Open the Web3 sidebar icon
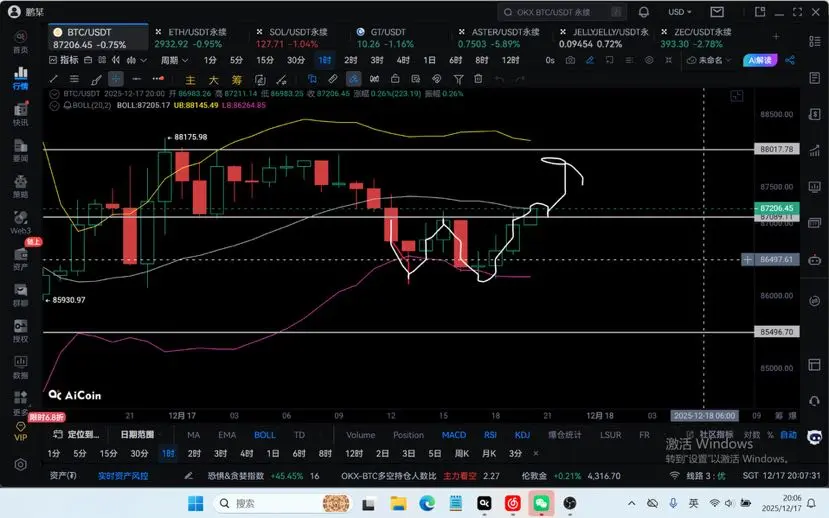This screenshot has width=829, height=518. (x=20, y=222)
